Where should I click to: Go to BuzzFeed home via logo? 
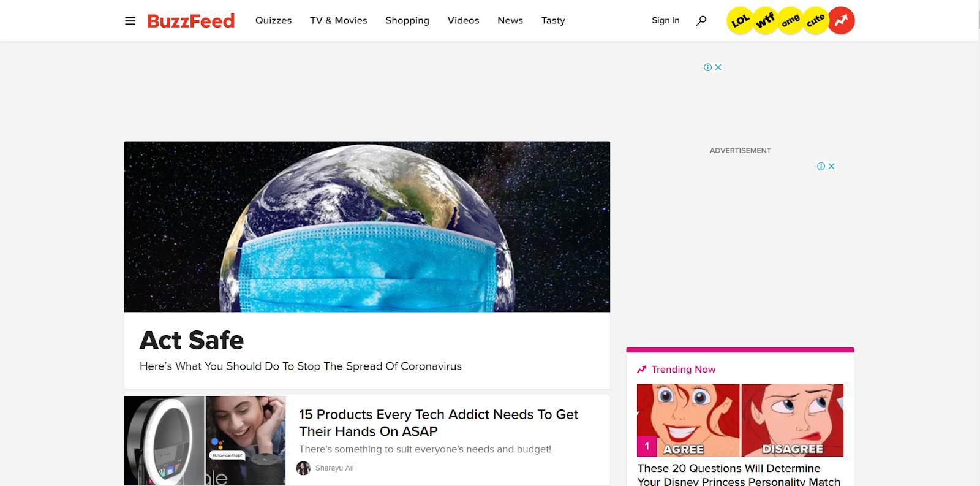[x=190, y=21]
